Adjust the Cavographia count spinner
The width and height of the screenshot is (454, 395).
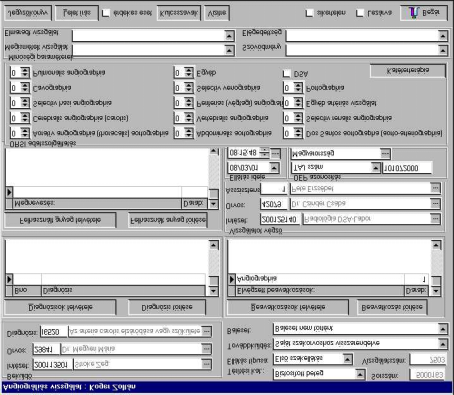click(x=25, y=88)
